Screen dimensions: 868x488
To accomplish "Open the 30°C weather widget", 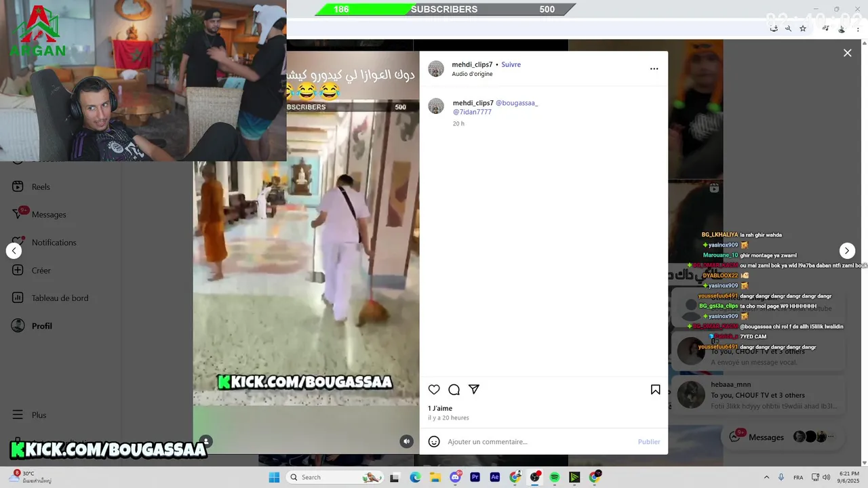I will [31, 477].
